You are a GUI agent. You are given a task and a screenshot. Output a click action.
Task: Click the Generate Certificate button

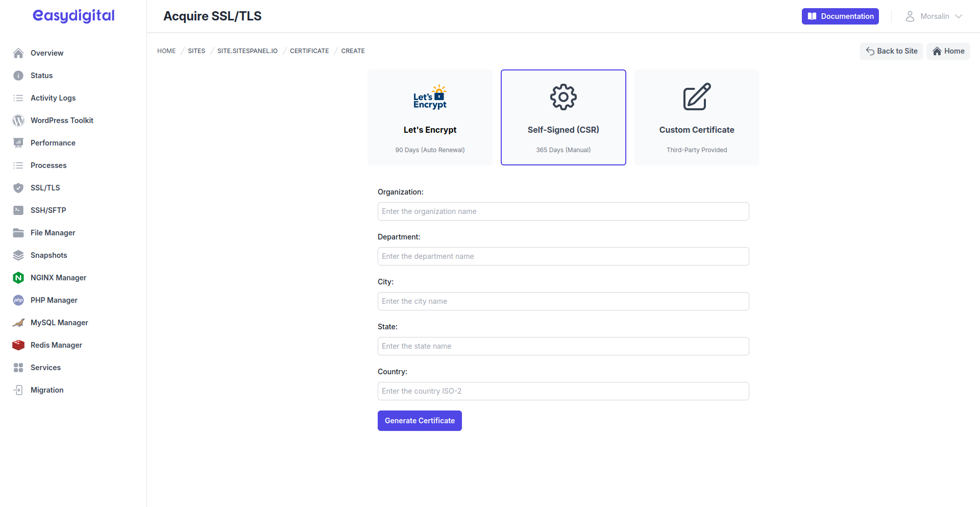[420, 420]
